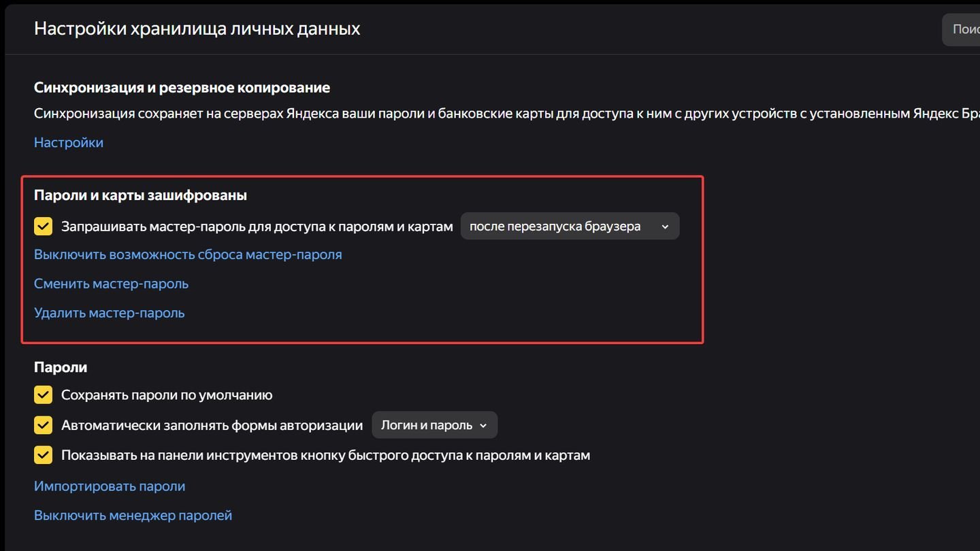This screenshot has height=551, width=980.
Task: Click the search field at top right
Action: click(x=960, y=29)
